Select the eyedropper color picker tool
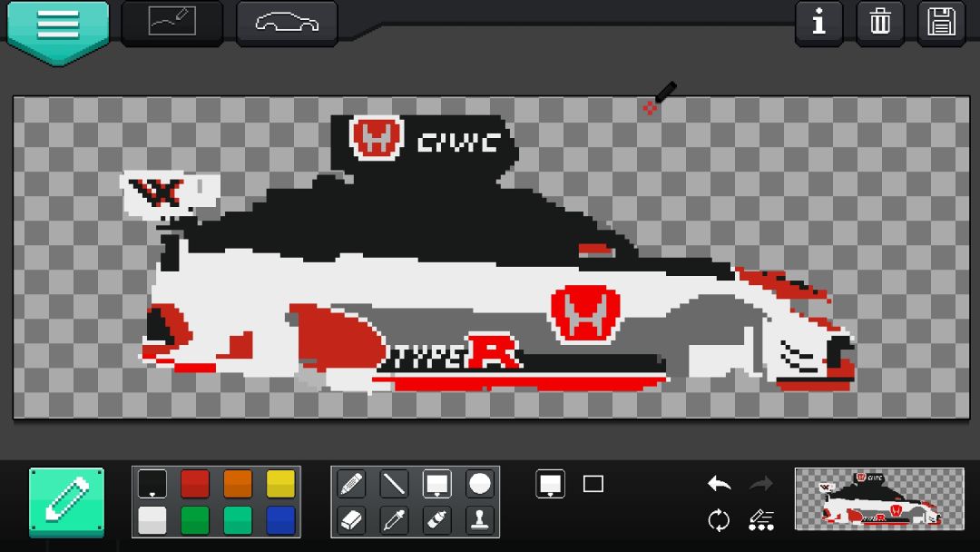Screen dimensions: 980x552 pyautogui.click(x=394, y=520)
